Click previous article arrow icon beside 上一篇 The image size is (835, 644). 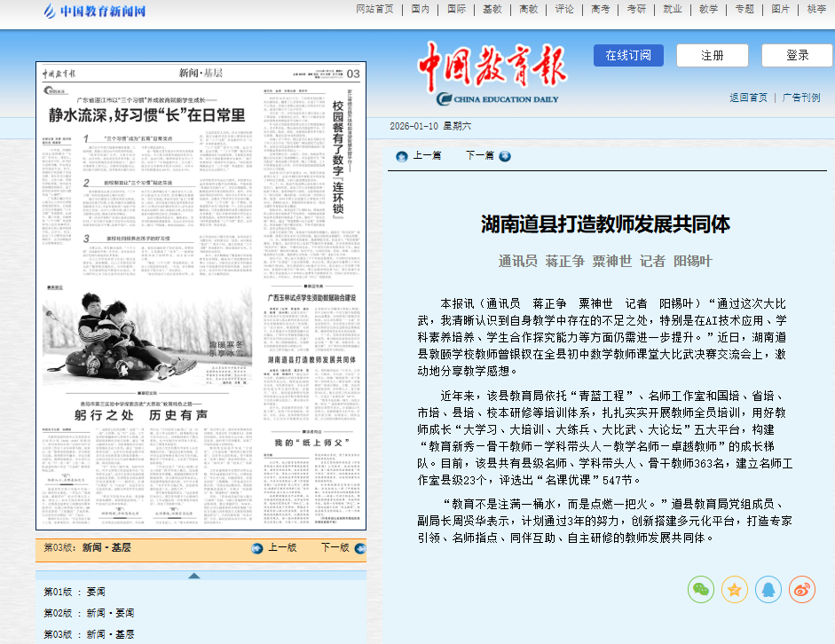tap(402, 156)
